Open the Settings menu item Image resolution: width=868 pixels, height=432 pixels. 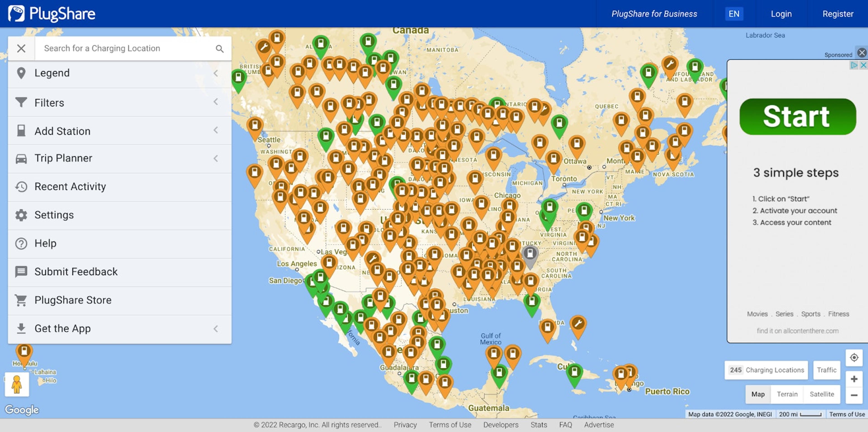[x=120, y=215]
